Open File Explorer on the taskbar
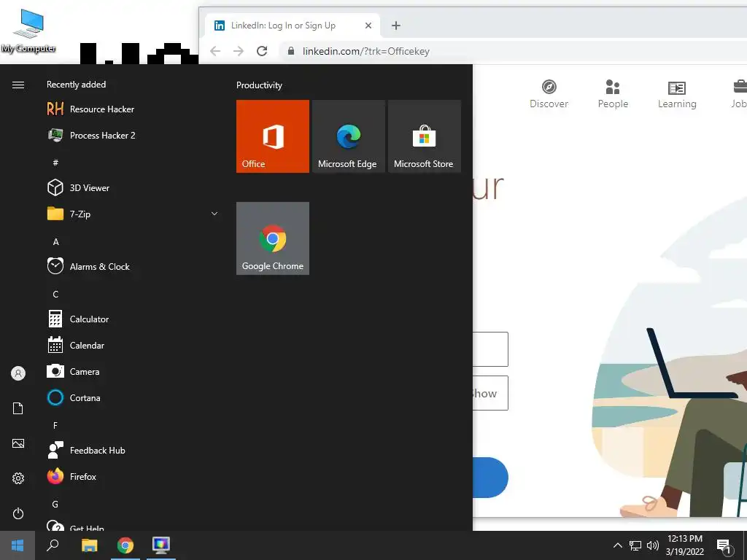This screenshot has height=560, width=747. pos(89,545)
